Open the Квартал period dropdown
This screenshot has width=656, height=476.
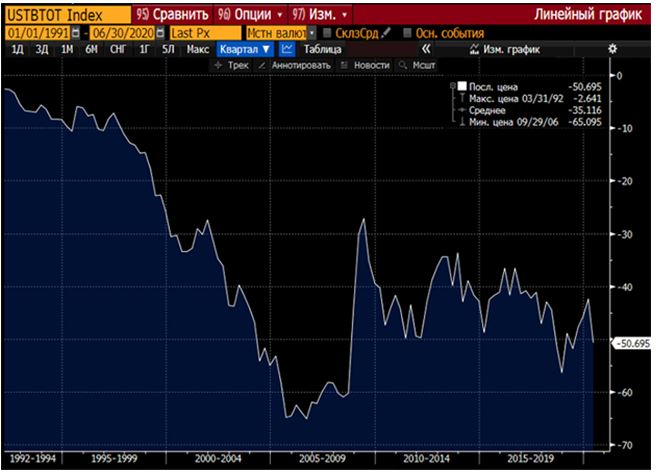(244, 48)
